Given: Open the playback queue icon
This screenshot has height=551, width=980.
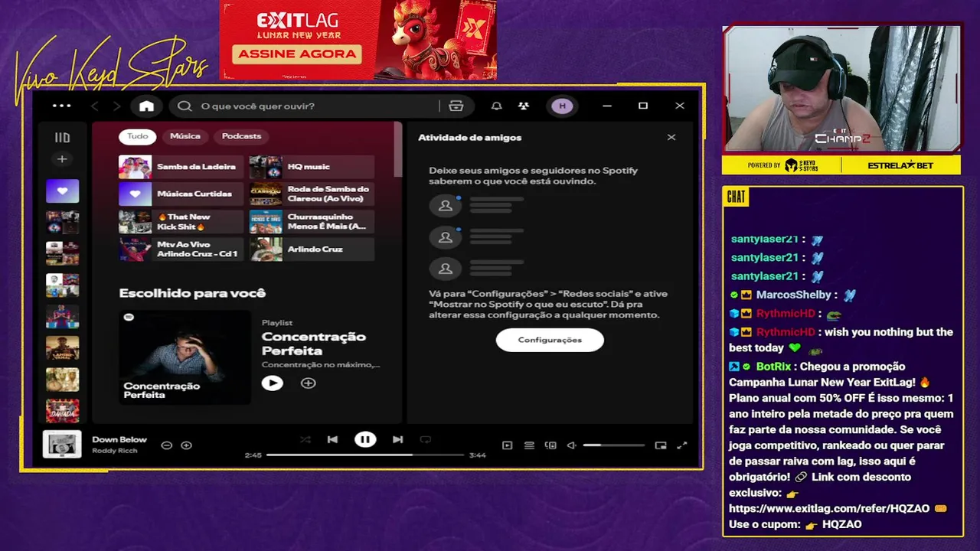Looking at the screenshot, I should click(529, 445).
